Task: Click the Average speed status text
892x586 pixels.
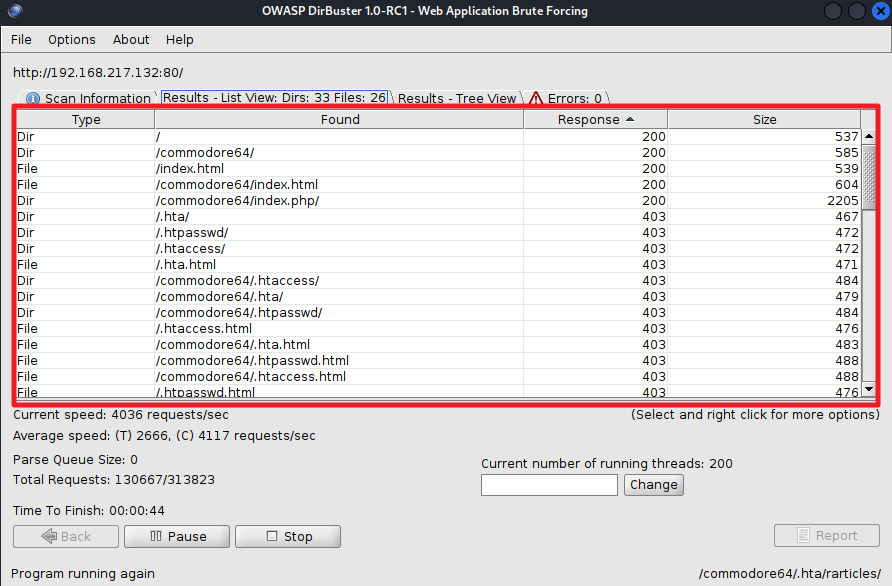Action: 164,436
